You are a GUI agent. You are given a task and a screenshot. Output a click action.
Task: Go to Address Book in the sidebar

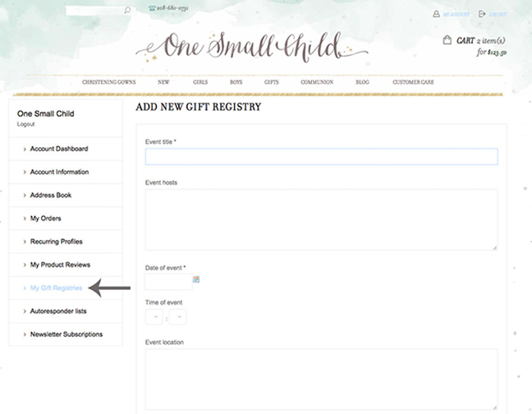click(x=51, y=195)
